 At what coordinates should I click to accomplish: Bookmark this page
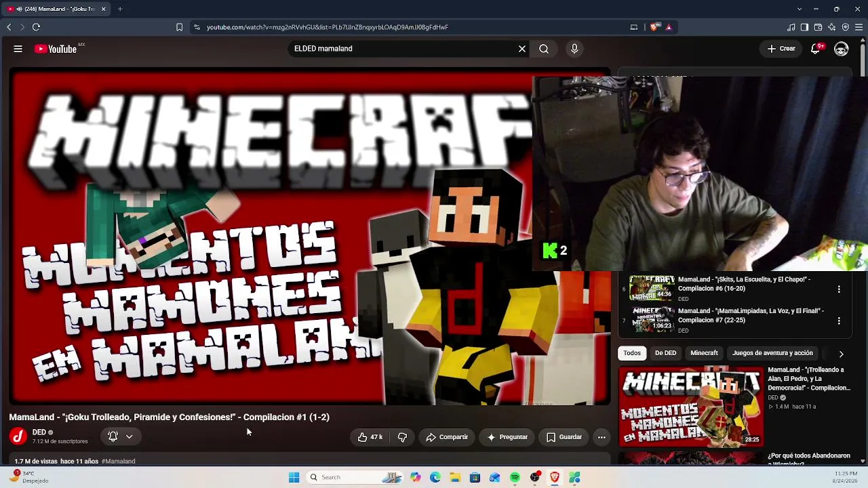coord(179,27)
